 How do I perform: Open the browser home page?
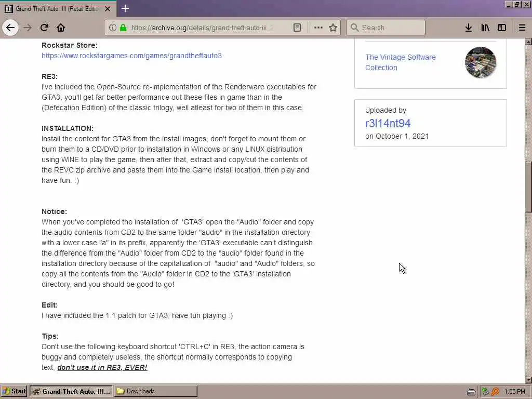(x=61, y=28)
